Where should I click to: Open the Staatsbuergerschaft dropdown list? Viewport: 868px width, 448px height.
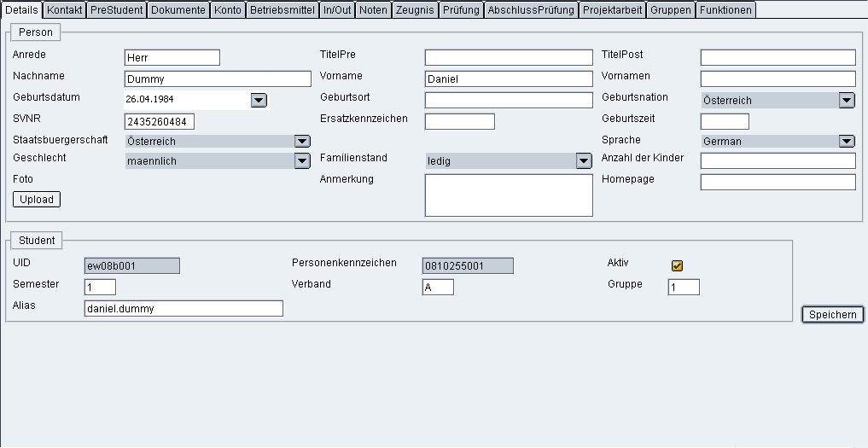coord(302,142)
